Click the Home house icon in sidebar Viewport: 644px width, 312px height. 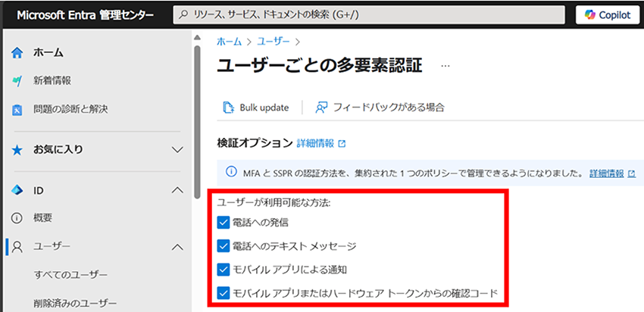tap(17, 53)
